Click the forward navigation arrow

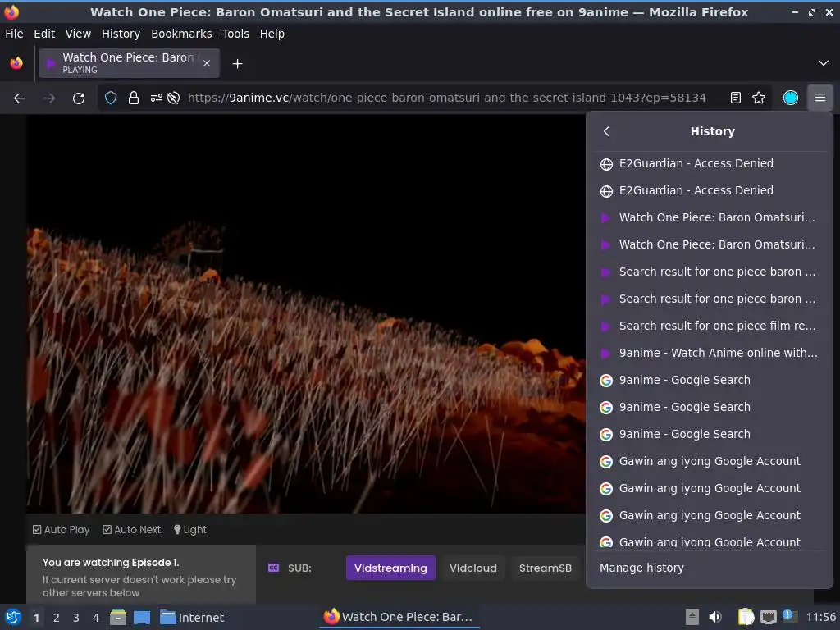49,98
